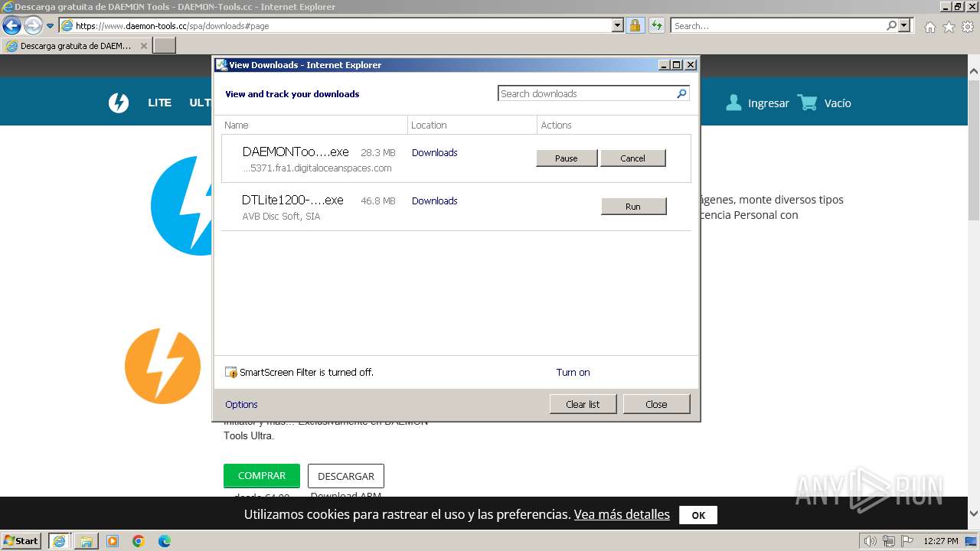Open the LITE menu on the website

tap(159, 103)
